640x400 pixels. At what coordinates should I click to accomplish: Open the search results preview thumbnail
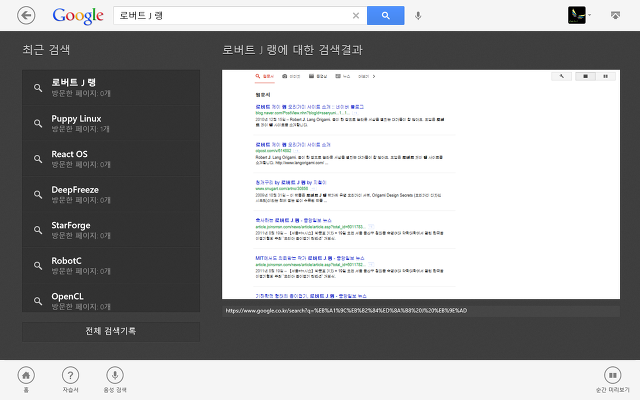click(421, 184)
